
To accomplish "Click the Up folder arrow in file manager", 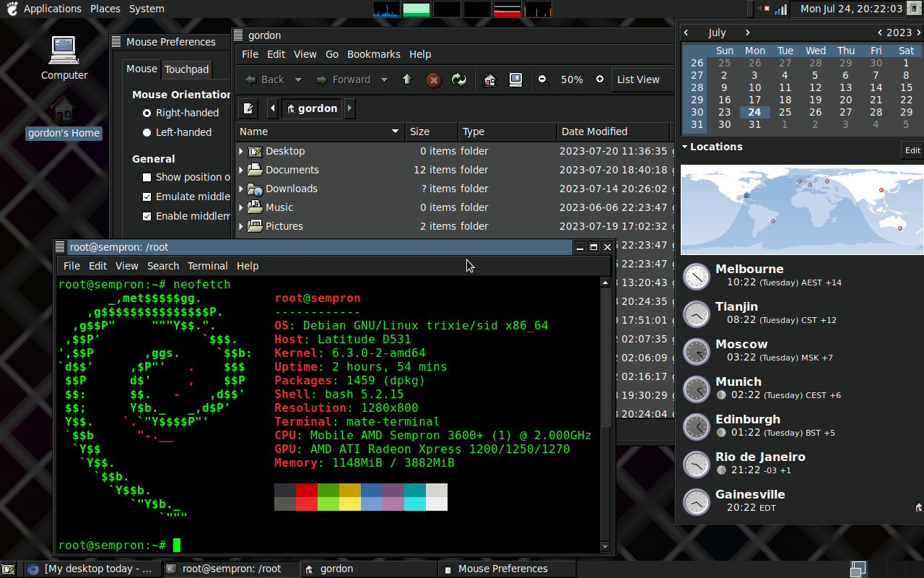I will tap(407, 79).
